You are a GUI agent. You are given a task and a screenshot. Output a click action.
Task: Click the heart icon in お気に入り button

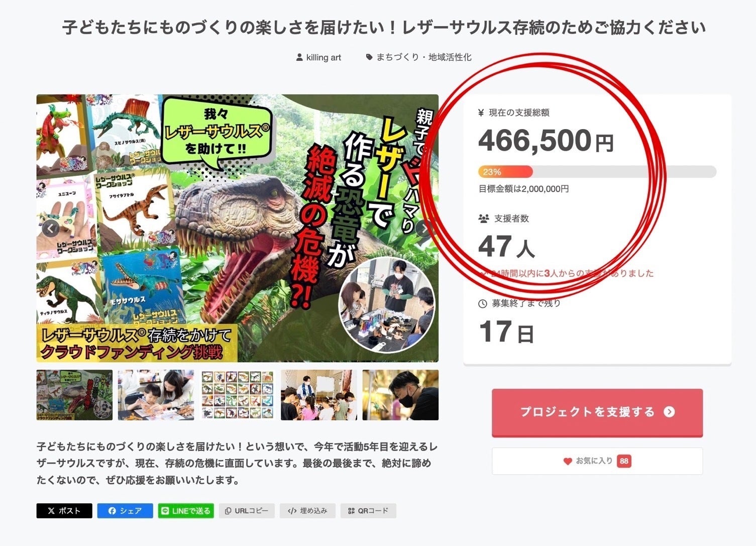[x=568, y=461]
